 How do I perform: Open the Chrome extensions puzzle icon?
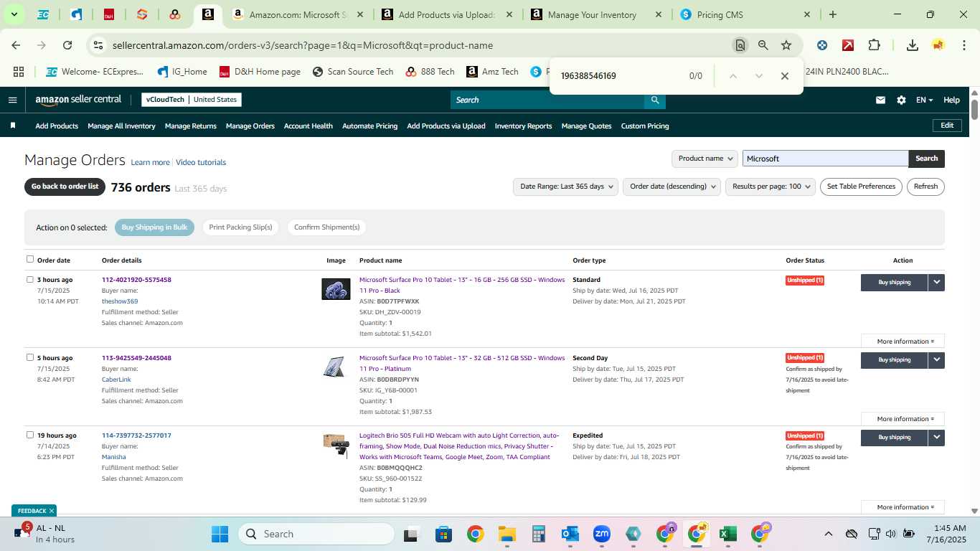(x=874, y=45)
